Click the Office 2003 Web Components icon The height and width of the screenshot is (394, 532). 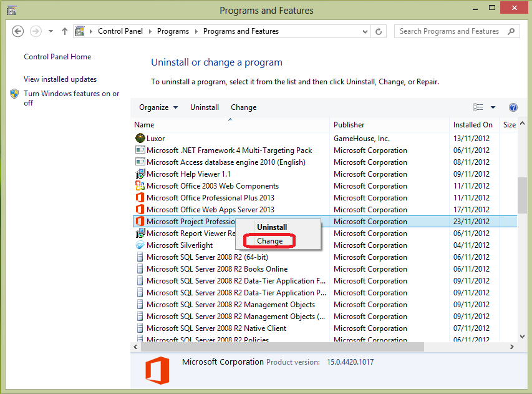[x=140, y=185]
